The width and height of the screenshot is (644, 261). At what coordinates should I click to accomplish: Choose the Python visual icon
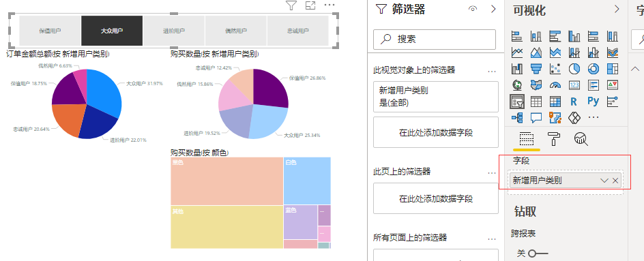(x=593, y=101)
